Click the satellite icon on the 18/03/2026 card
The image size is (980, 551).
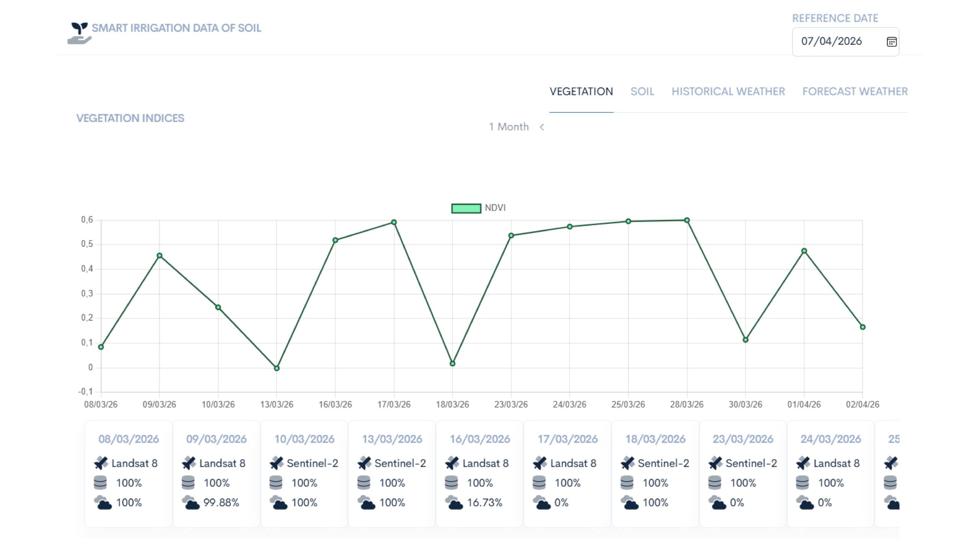point(628,463)
